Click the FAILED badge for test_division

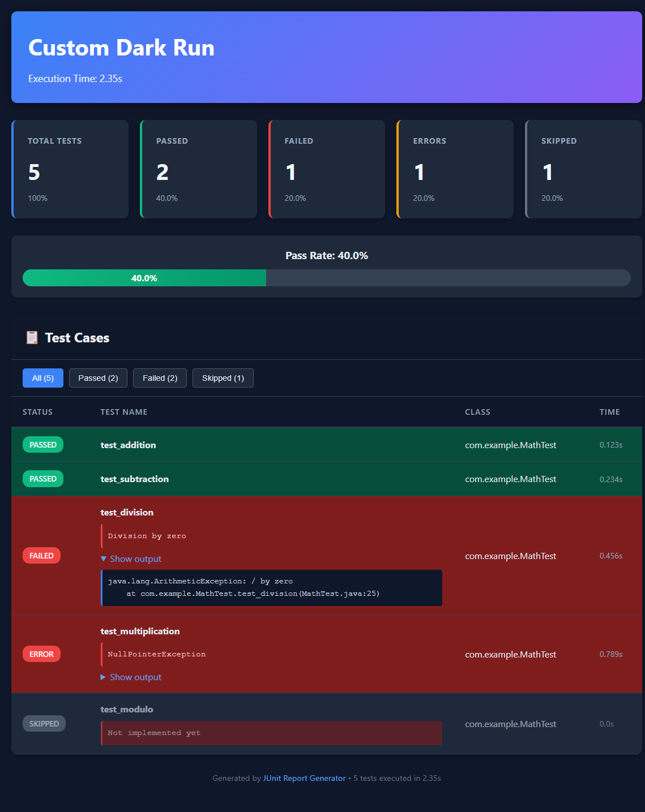tap(41, 556)
